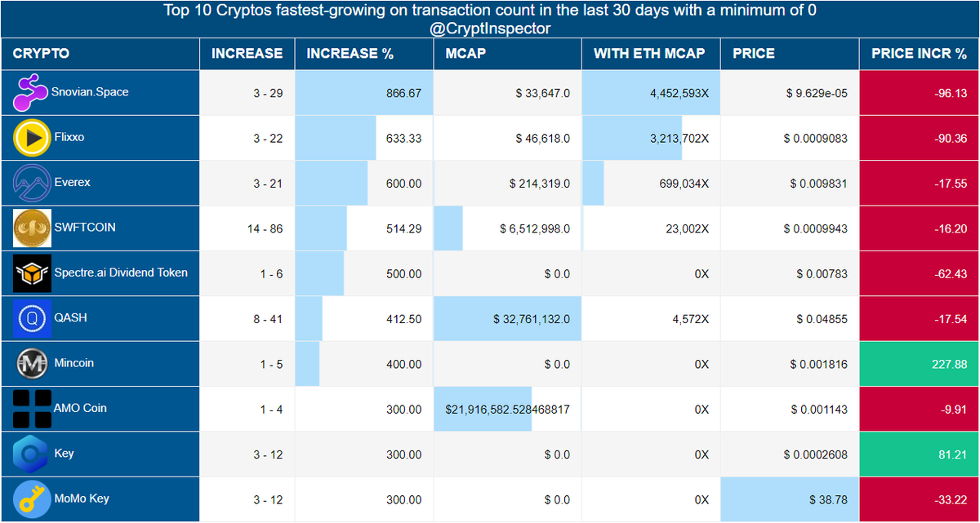Click the SWFTCOIN gold coin logo
The image size is (980, 523).
click(32, 228)
